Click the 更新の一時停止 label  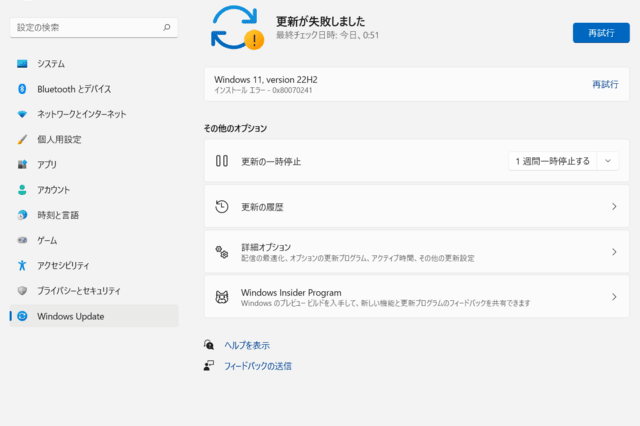(x=271, y=162)
